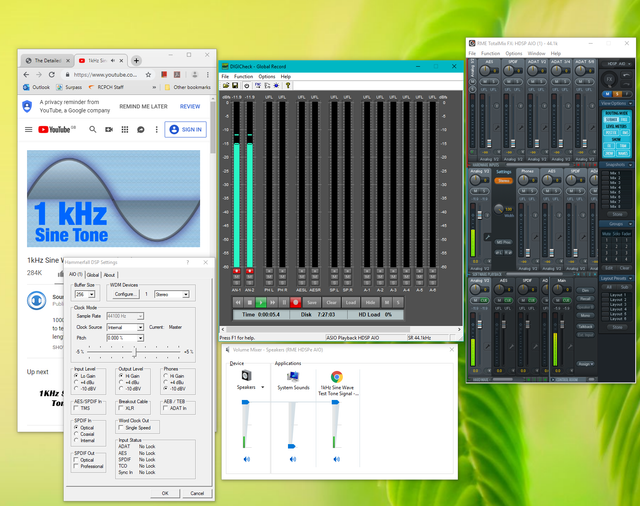Click Cancel in Hammerfall DSP Settings
The width and height of the screenshot is (640, 506).
click(197, 493)
